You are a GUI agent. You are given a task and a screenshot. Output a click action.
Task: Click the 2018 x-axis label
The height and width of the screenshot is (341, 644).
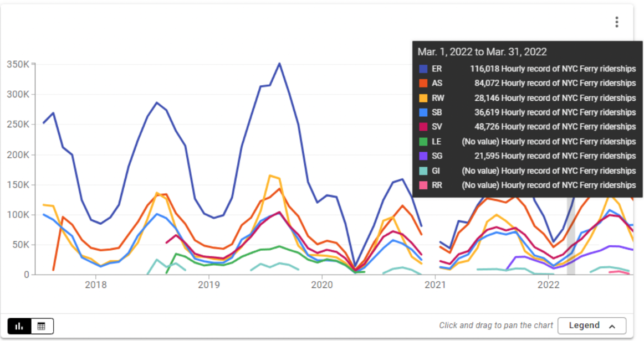[x=96, y=285]
